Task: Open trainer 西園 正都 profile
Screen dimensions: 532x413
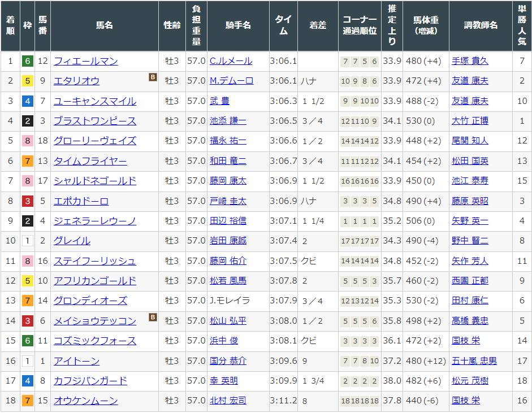Action: coord(470,281)
